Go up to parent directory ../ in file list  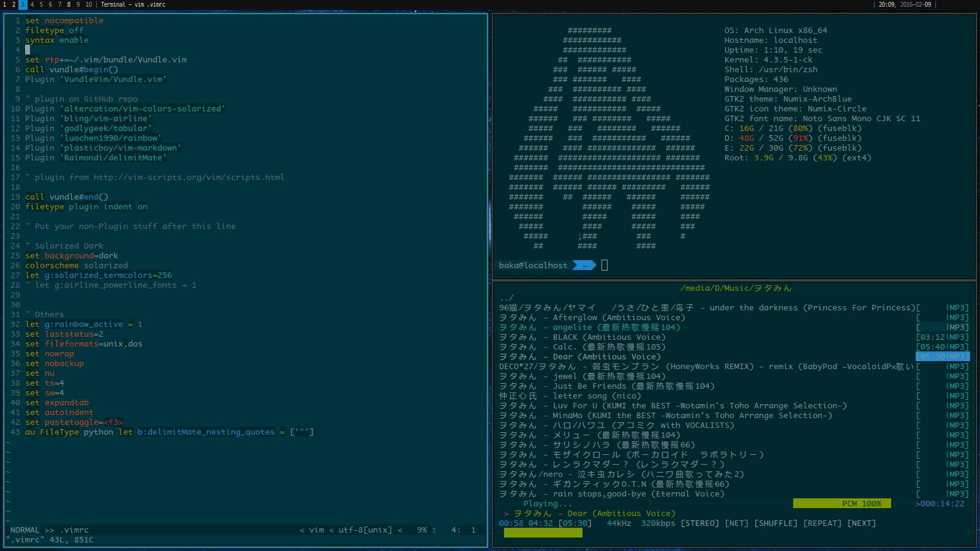tap(507, 298)
